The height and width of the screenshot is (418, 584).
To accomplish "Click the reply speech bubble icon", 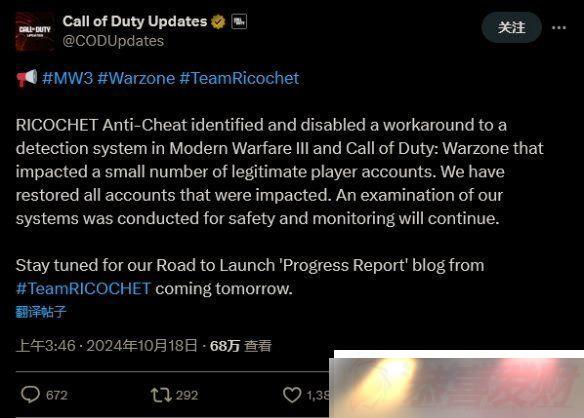I will click(30, 395).
